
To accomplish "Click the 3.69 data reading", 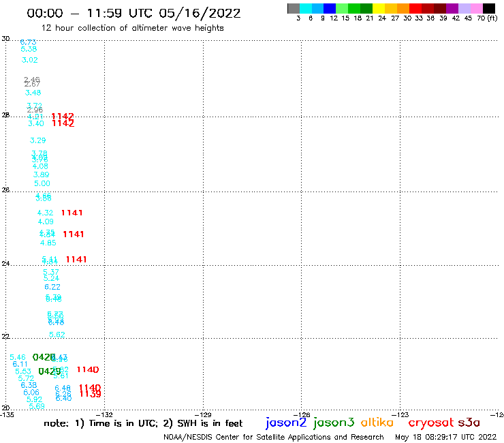I will (41, 175).
